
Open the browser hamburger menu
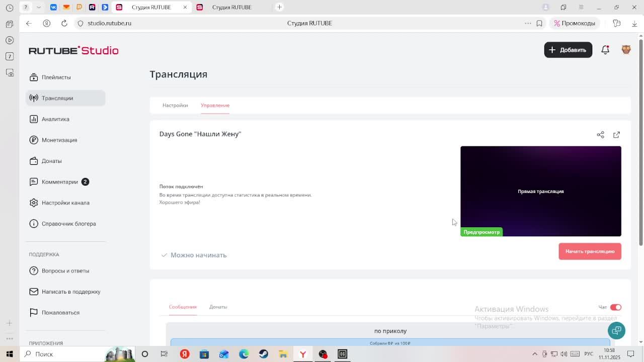click(581, 7)
